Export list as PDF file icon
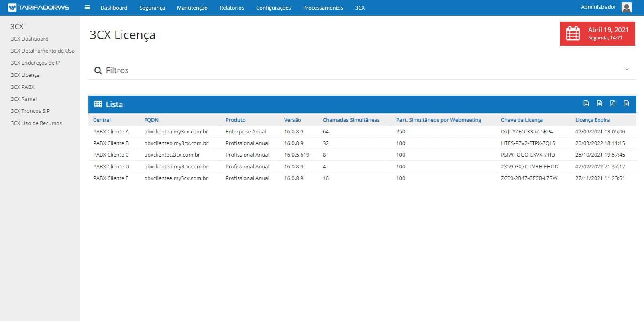644x321 pixels. coord(613,104)
